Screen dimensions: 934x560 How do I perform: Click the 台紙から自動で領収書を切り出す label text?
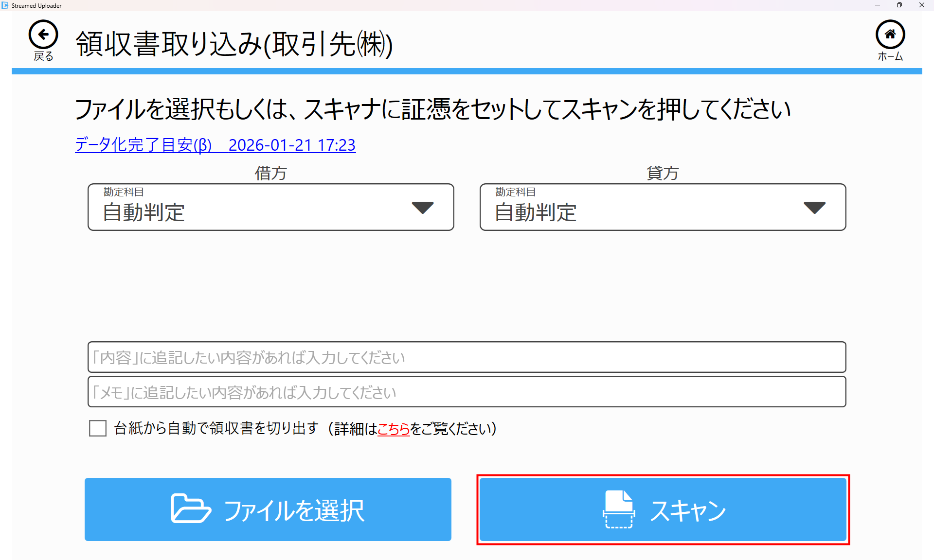(x=216, y=428)
